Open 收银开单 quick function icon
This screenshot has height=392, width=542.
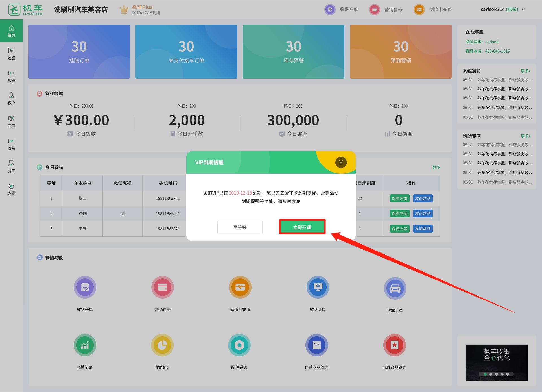point(85,287)
